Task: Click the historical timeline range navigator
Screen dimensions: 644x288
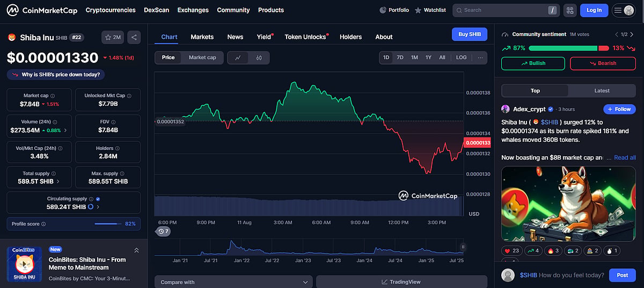Action: pos(309,248)
